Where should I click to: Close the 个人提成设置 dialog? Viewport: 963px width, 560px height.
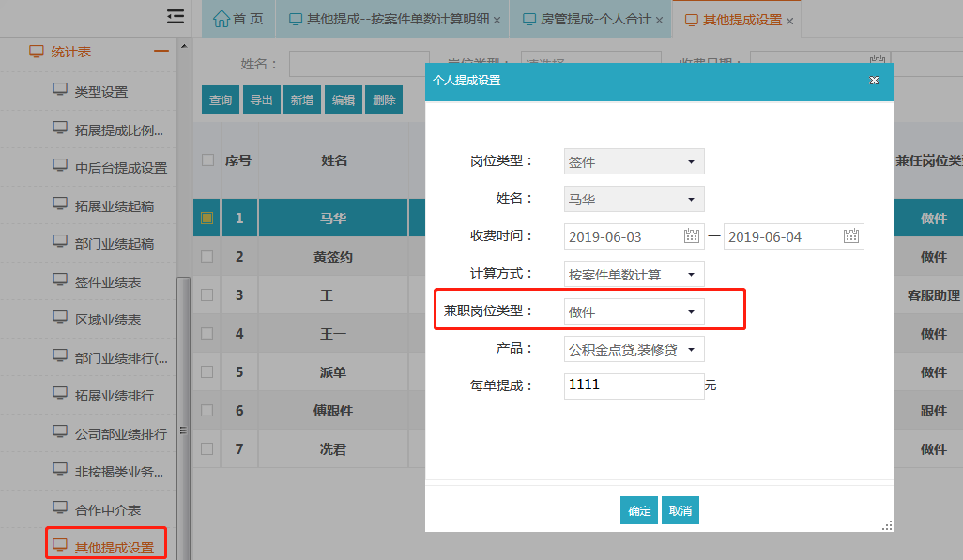[x=874, y=81]
